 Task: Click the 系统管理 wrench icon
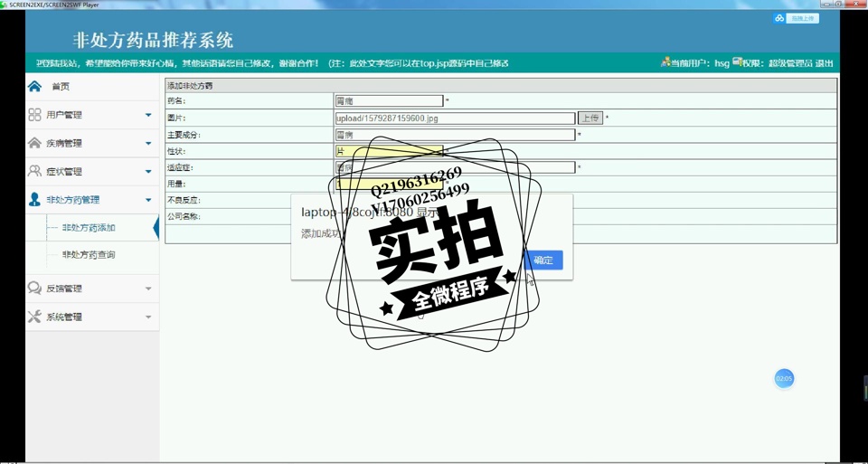(x=34, y=317)
